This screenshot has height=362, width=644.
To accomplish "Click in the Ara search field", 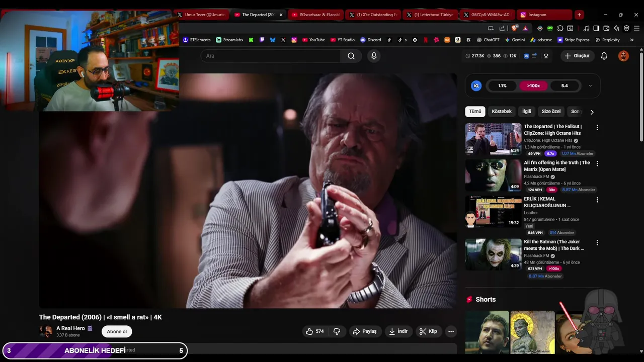I will [x=271, y=56].
